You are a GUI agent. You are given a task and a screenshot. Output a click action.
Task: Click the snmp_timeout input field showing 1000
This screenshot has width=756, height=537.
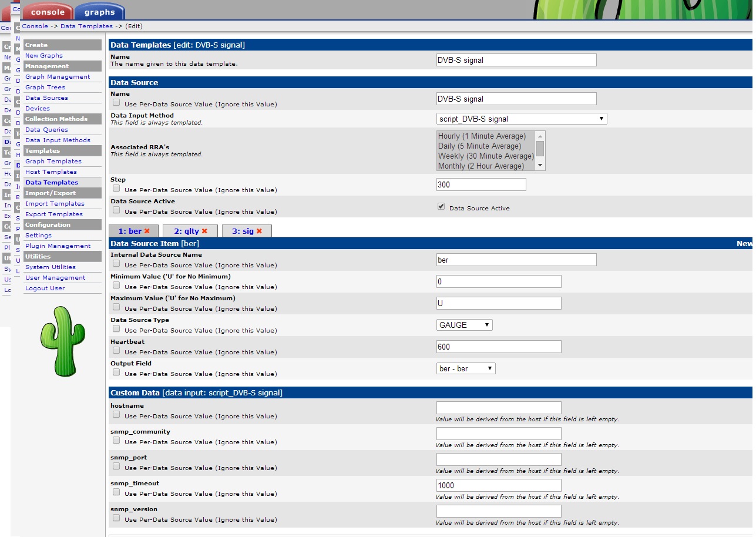tap(499, 485)
